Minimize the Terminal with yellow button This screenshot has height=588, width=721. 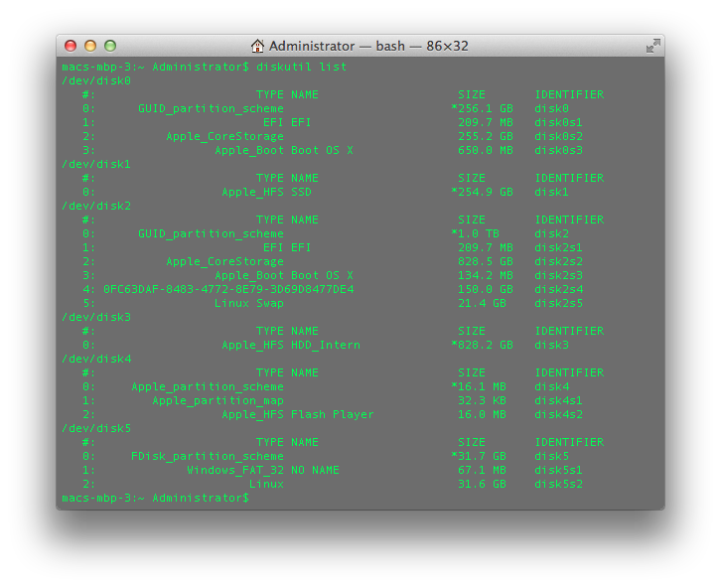[90, 46]
